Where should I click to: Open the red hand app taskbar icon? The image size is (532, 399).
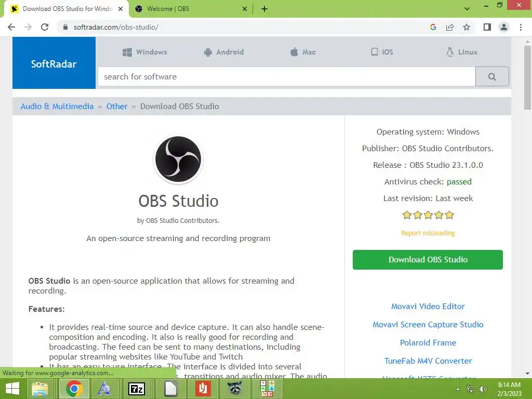pyautogui.click(x=203, y=389)
